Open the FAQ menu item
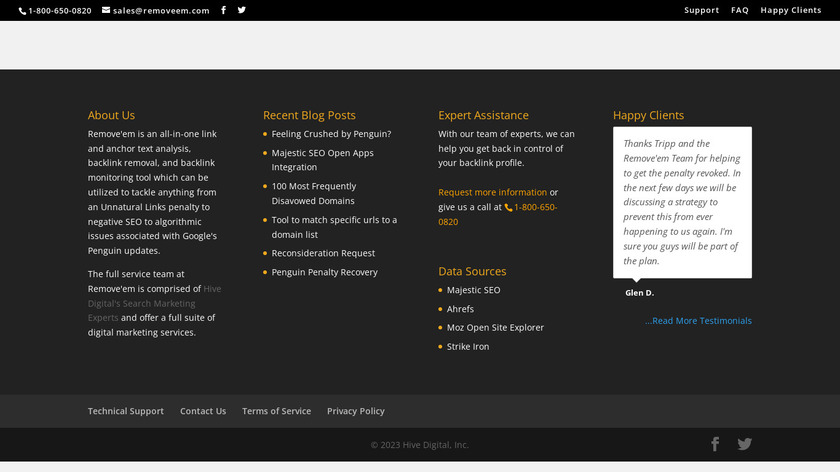This screenshot has height=472, width=840. click(x=740, y=10)
